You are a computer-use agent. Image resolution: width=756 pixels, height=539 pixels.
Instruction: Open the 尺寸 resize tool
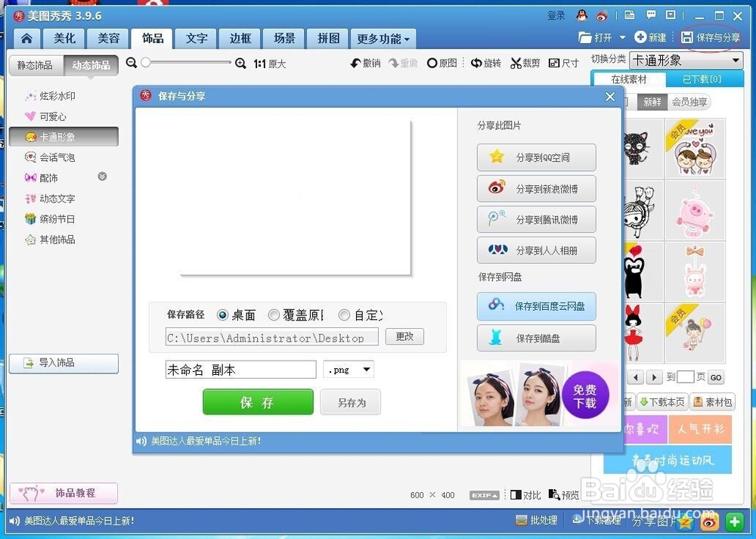(563, 64)
